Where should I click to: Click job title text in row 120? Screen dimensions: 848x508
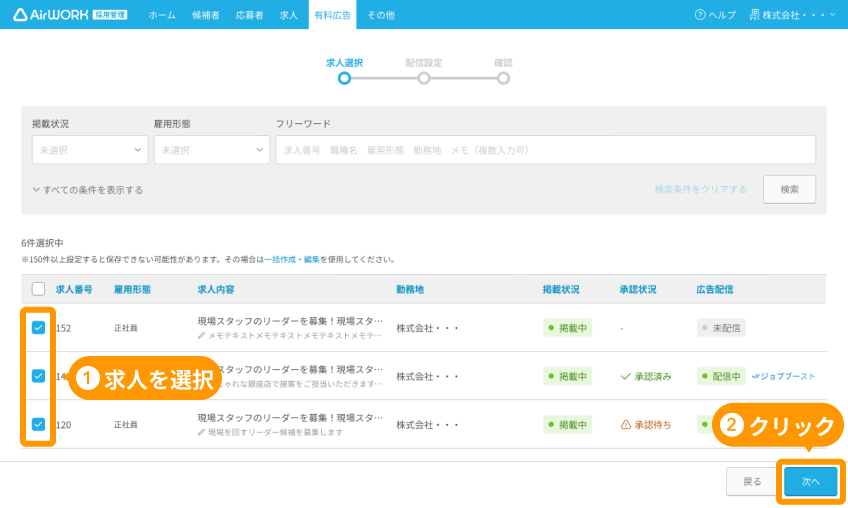[290, 418]
